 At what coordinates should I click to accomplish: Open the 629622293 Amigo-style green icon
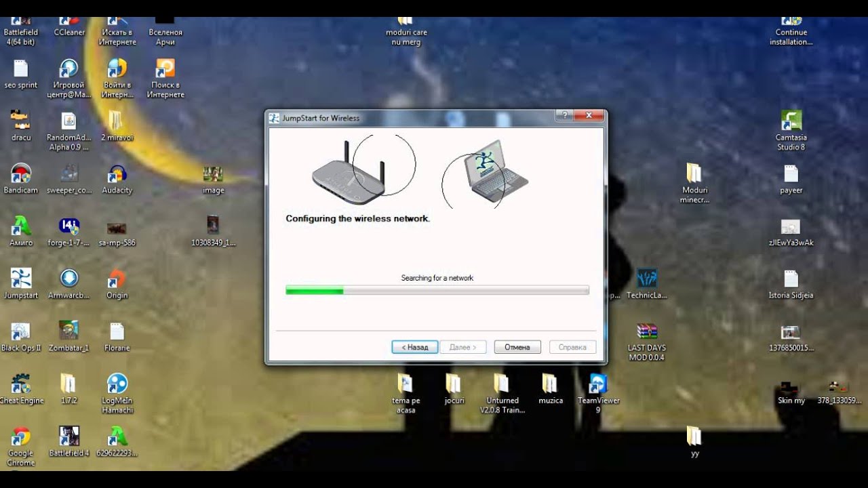pyautogui.click(x=117, y=441)
